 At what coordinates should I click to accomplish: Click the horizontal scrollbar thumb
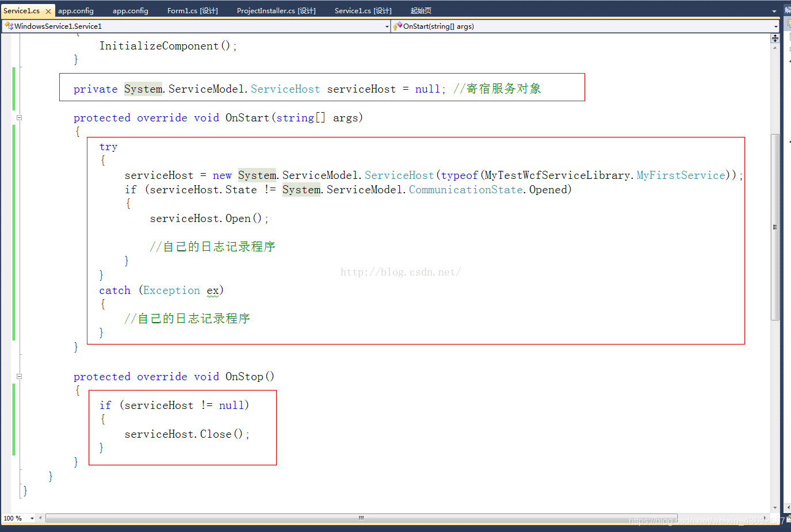[361, 518]
